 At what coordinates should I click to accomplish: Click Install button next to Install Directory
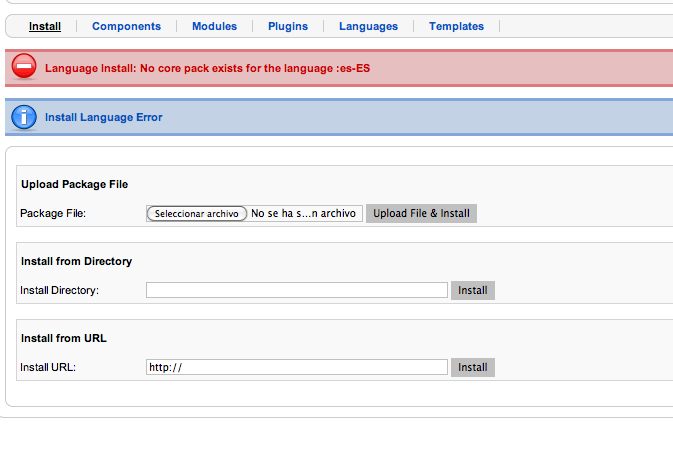[x=473, y=290]
